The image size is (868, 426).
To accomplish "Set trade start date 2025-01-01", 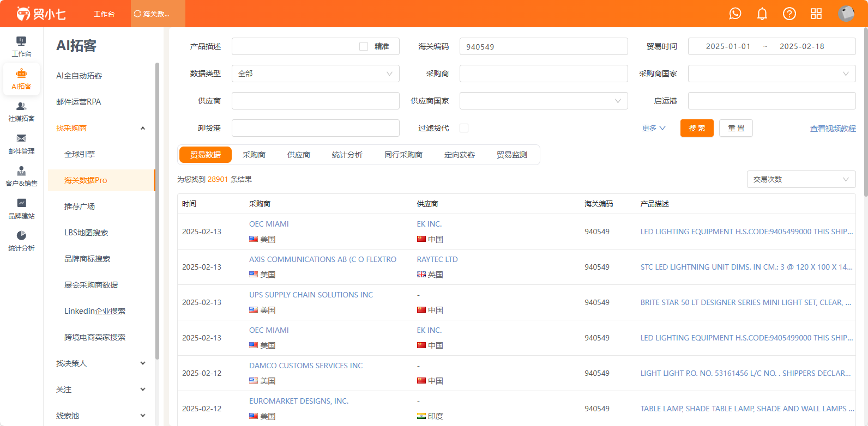I will click(x=728, y=46).
